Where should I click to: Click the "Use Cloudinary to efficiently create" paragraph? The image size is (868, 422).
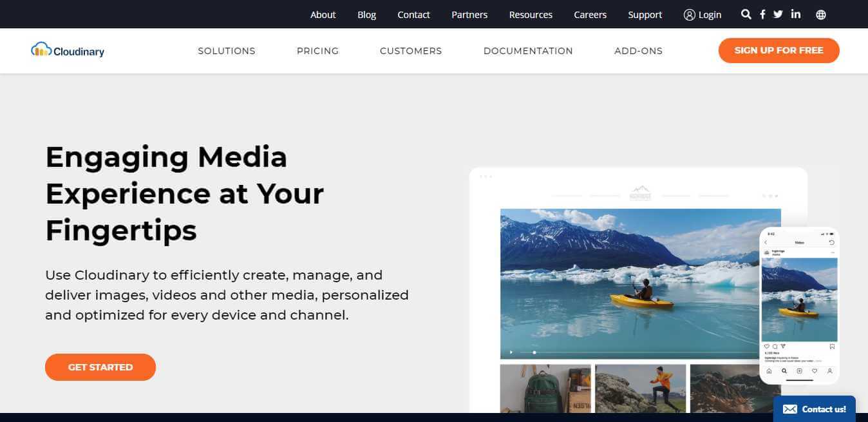[227, 295]
